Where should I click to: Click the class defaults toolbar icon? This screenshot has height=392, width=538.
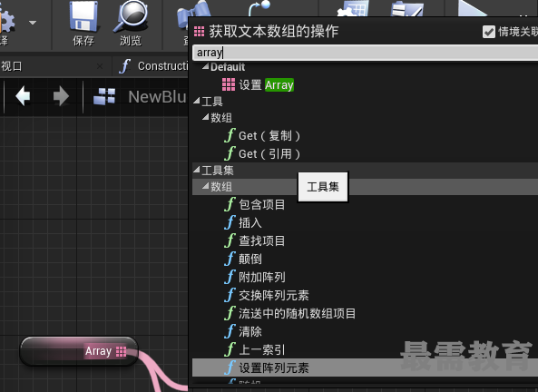pyautogui.click(x=407, y=8)
